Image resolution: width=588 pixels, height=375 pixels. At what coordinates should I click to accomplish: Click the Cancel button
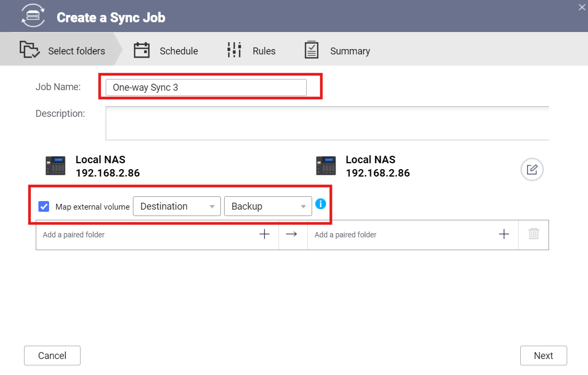click(x=52, y=355)
